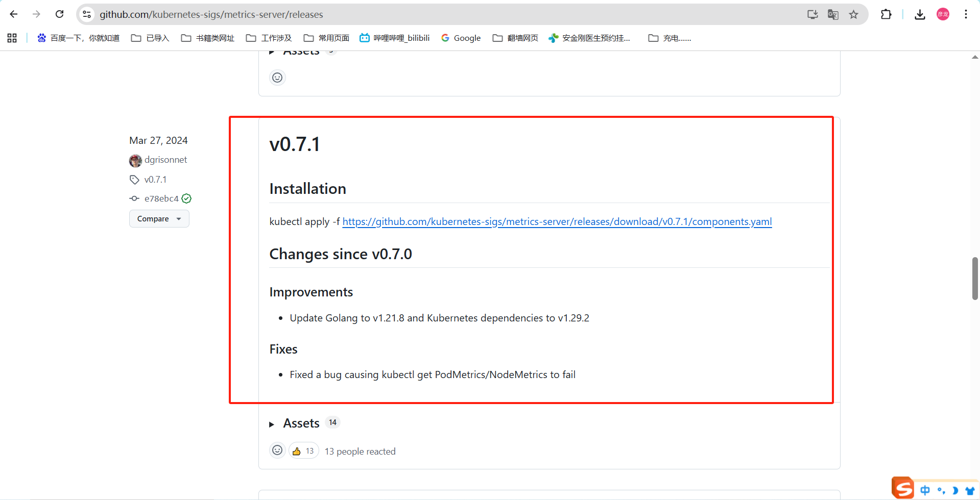Open the Compare dropdown

tap(159, 219)
